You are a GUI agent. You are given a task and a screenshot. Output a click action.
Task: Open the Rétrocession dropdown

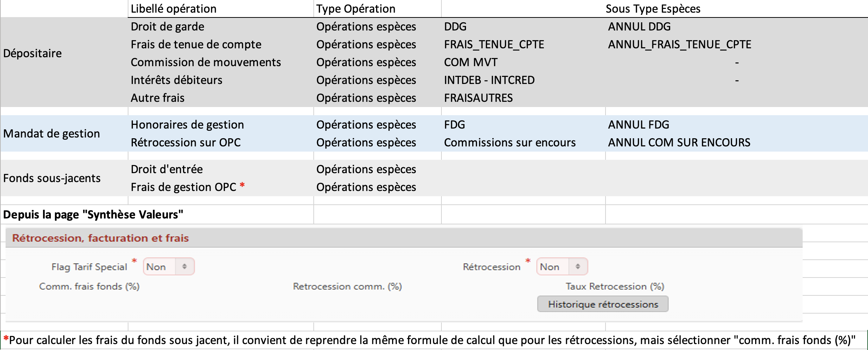562,267
